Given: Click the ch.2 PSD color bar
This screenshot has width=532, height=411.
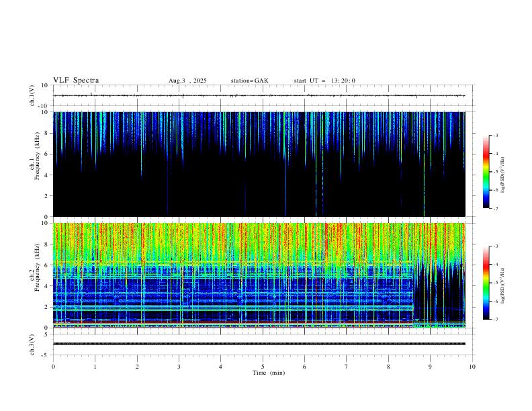Looking at the screenshot, I should pos(486,283).
